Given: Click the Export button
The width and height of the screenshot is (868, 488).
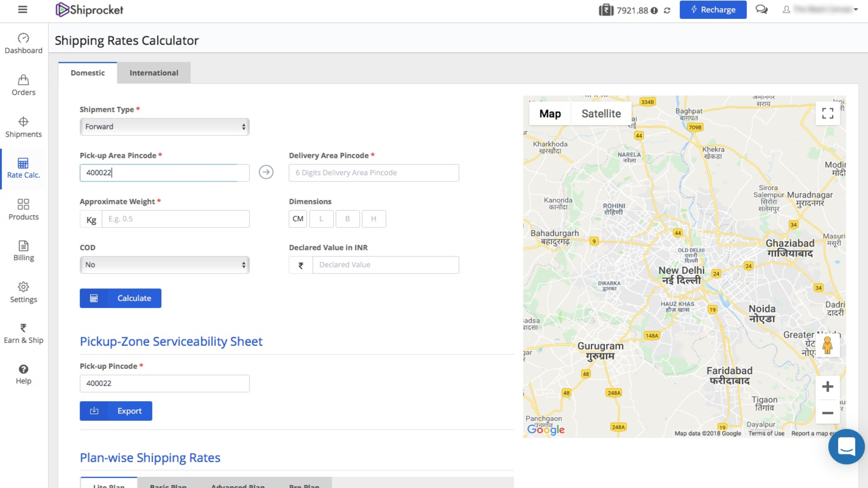Looking at the screenshot, I should coord(116,411).
